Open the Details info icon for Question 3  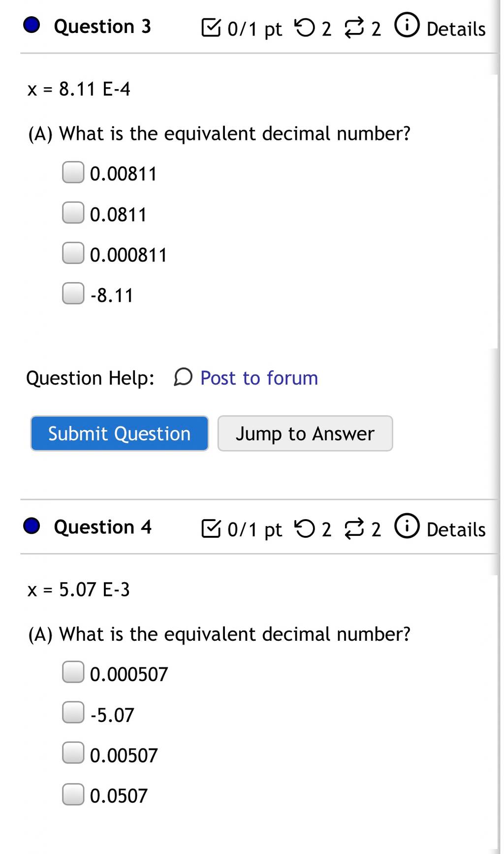407,26
